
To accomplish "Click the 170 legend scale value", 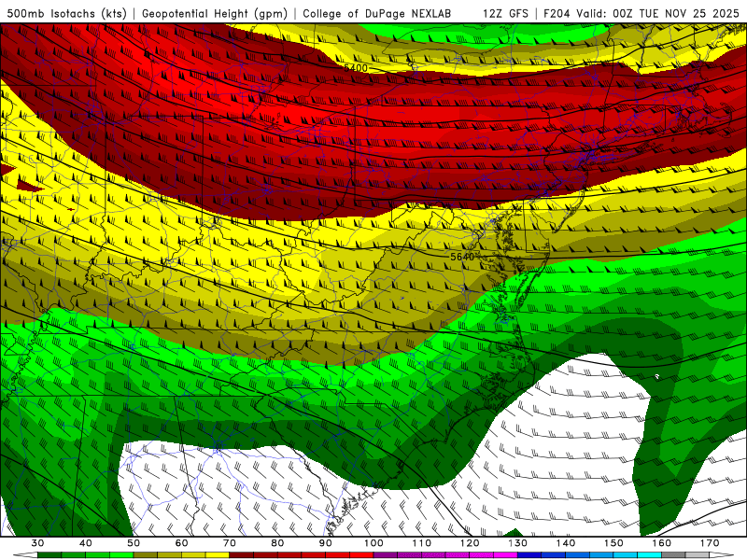I will tap(710, 543).
